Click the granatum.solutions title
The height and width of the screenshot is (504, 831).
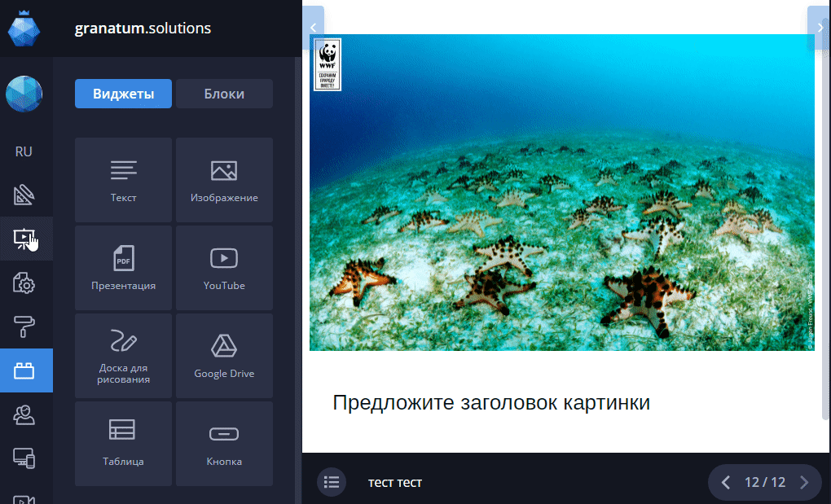coord(143,28)
